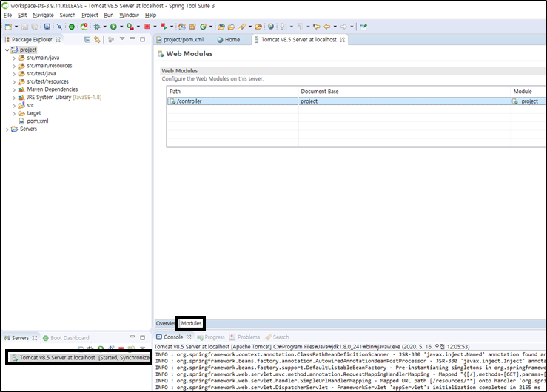Click the Search flashlight icon
547x392 pixels.
coord(242,27)
